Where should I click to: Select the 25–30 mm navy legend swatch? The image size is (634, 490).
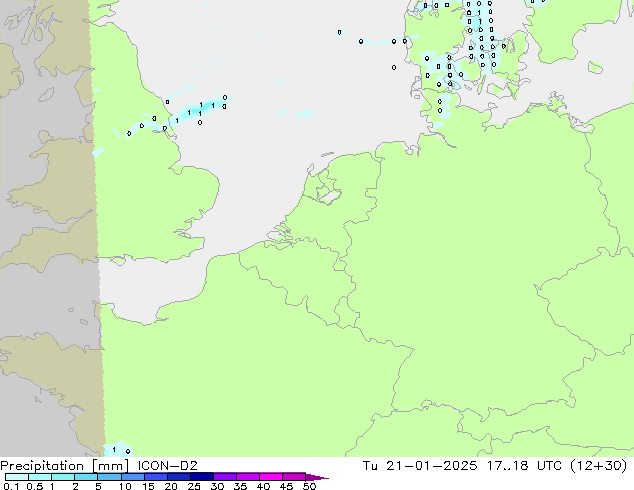[x=201, y=477]
